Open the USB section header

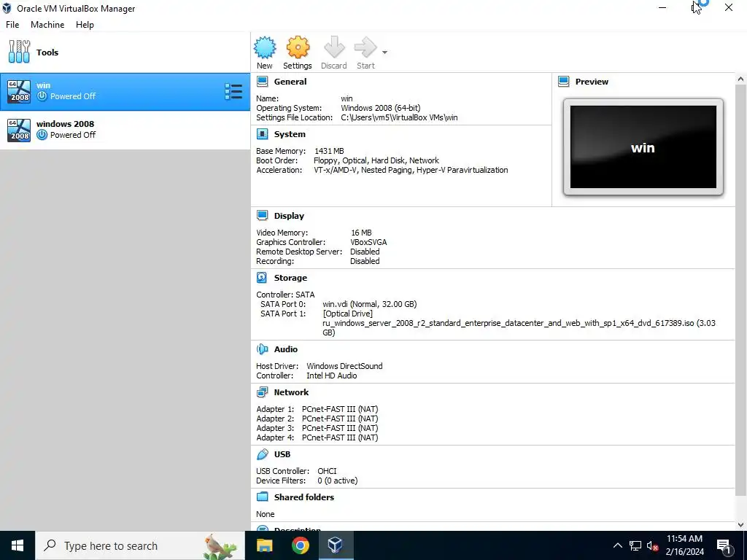click(282, 454)
